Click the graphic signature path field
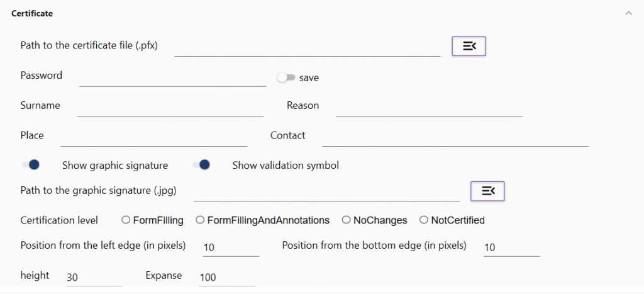The width and height of the screenshot is (644, 294). point(326,192)
